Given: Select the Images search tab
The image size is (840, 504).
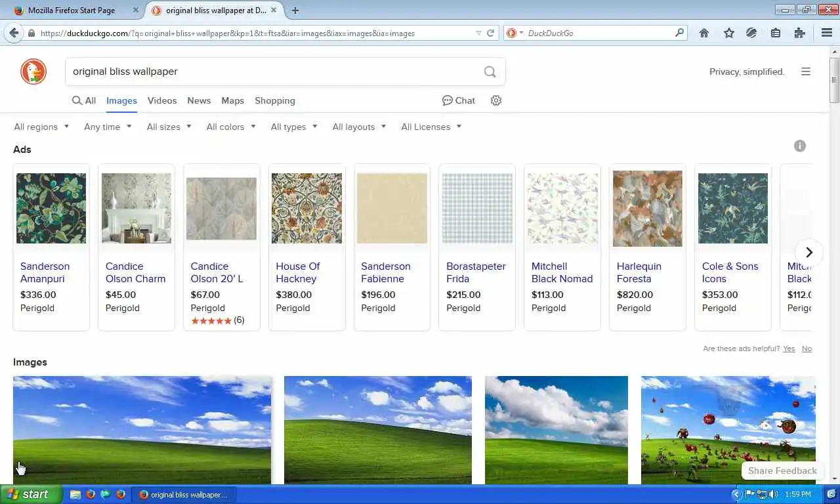Looking at the screenshot, I should (121, 100).
